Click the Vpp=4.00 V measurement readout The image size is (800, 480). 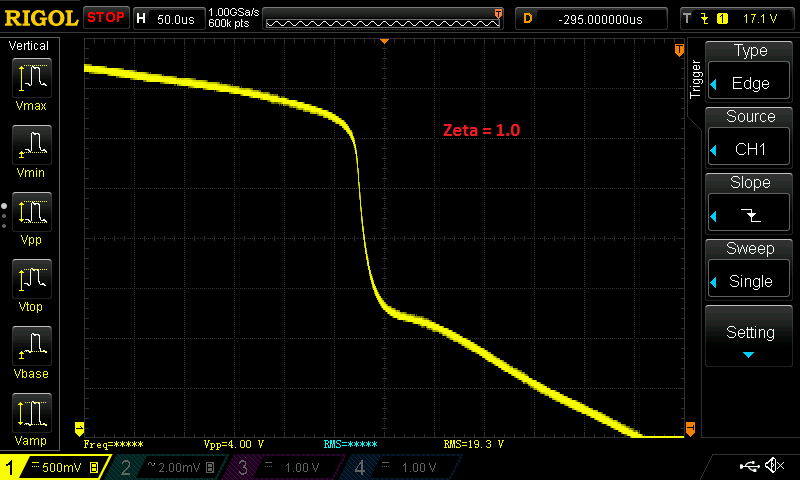coord(234,444)
